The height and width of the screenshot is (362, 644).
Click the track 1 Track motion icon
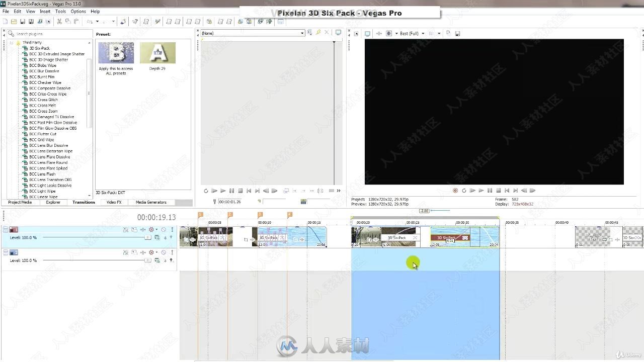point(134,230)
